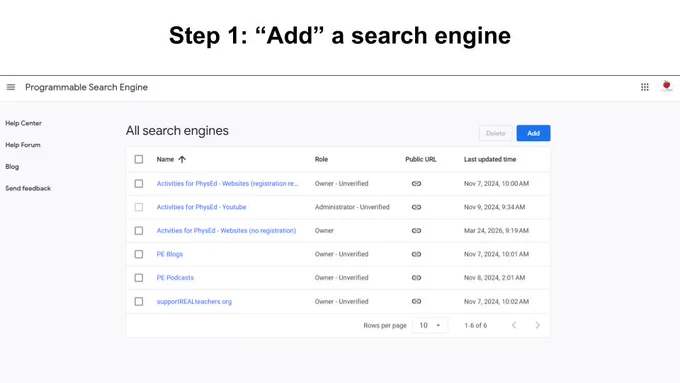This screenshot has width=680, height=383.
Task: Check box for Websites (registration re... row
Action: (139, 183)
